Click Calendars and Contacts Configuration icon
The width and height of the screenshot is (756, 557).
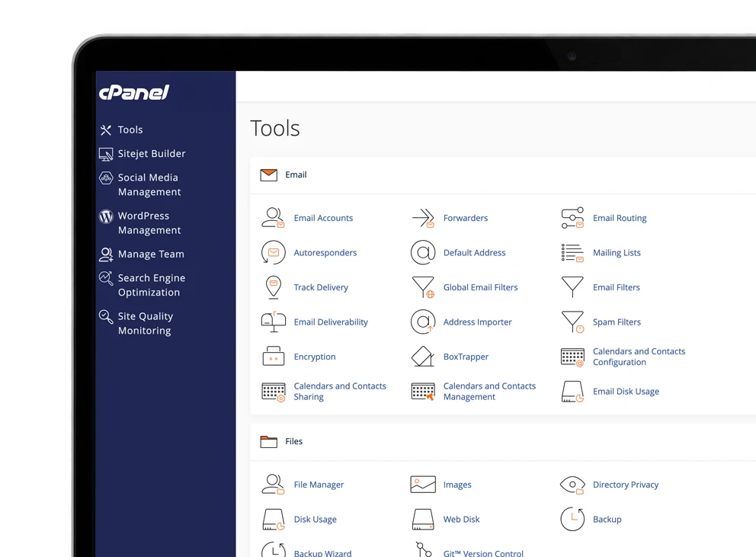click(x=572, y=357)
